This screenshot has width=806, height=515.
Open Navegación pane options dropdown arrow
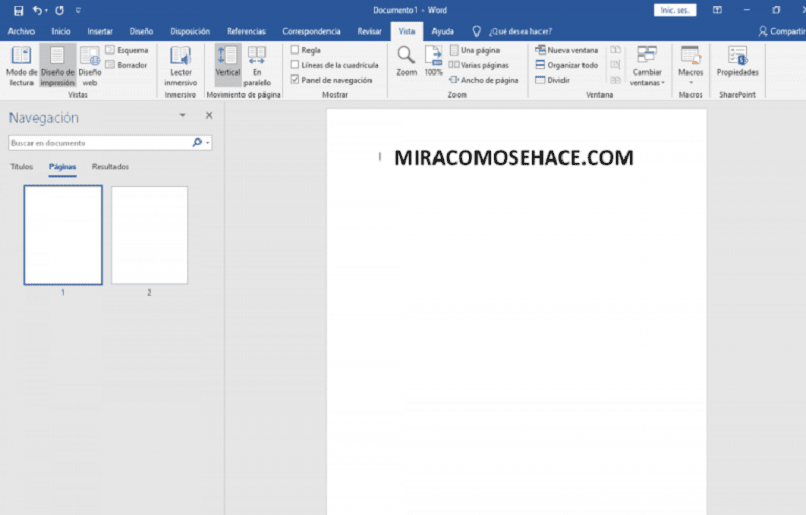(x=182, y=115)
